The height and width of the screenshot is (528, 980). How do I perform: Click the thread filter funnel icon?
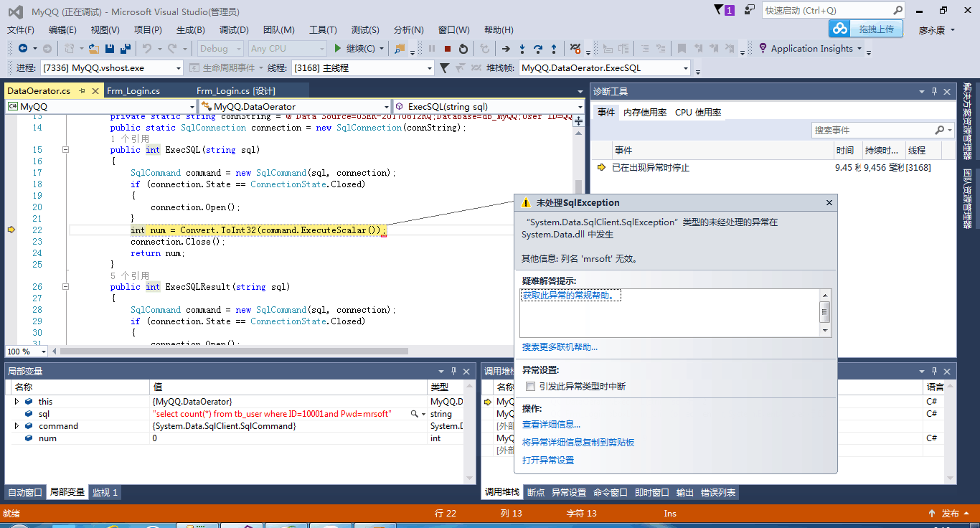click(x=444, y=68)
